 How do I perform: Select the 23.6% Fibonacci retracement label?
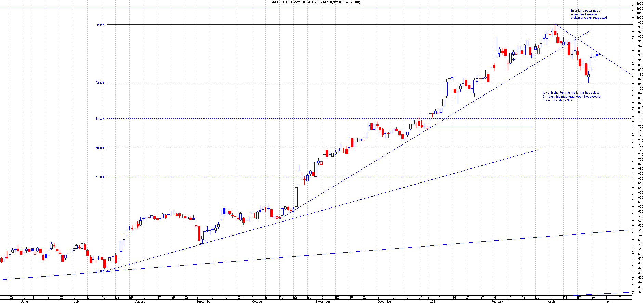tap(100, 83)
